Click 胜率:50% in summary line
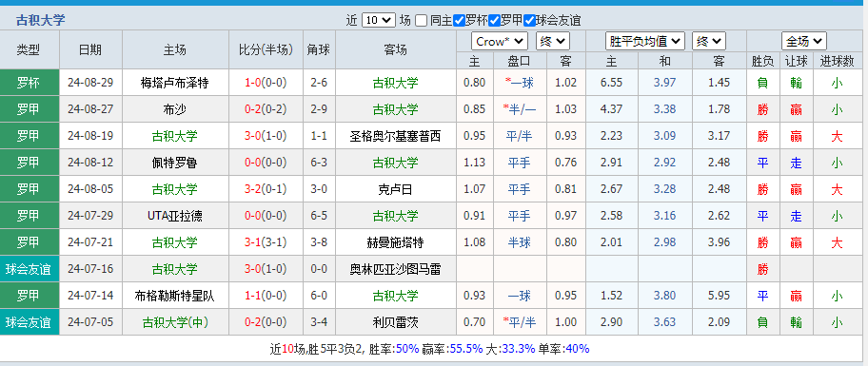 pos(395,349)
